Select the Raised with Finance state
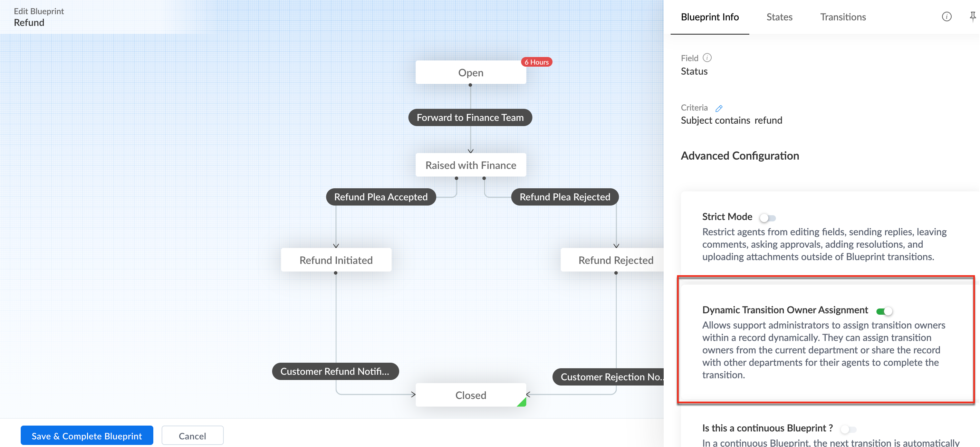 click(471, 165)
